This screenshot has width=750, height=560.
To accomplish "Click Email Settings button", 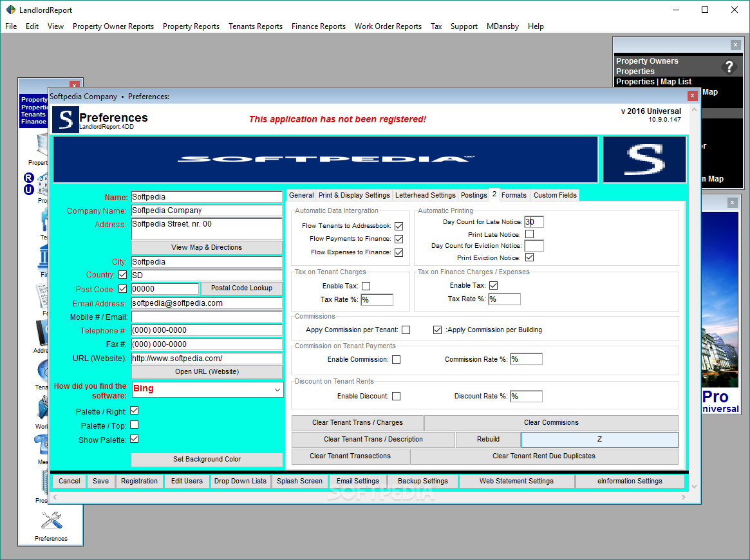I will click(x=357, y=481).
